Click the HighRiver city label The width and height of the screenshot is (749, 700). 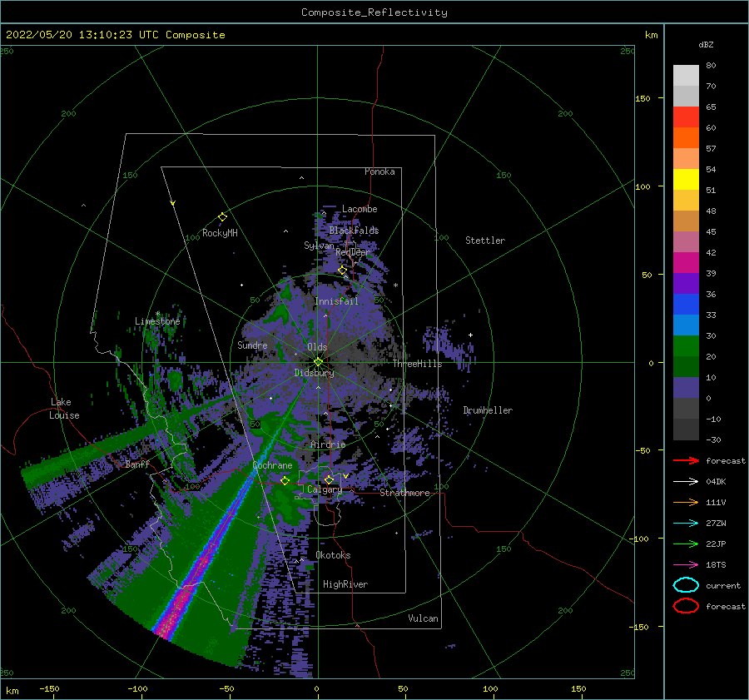[345, 584]
